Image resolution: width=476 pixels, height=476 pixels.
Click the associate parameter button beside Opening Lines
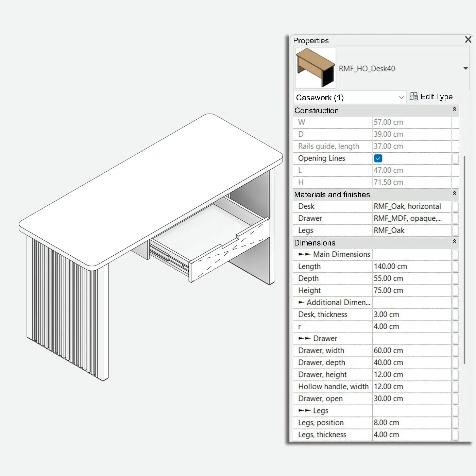455,158
